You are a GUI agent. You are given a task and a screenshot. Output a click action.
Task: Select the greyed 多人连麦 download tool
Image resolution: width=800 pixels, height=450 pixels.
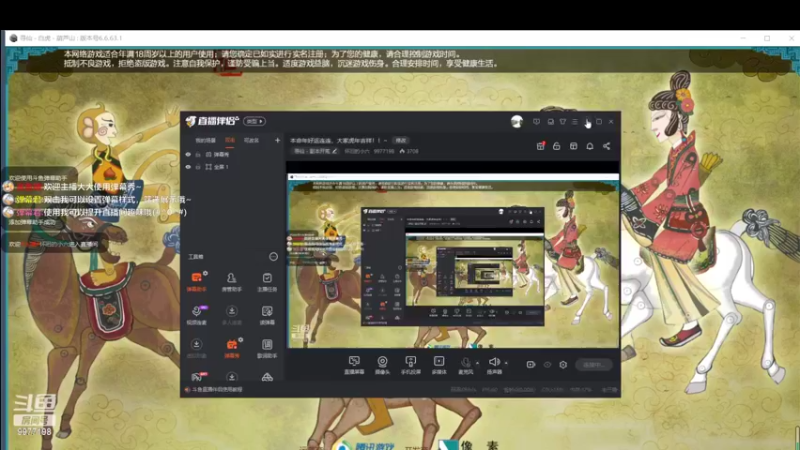(232, 315)
